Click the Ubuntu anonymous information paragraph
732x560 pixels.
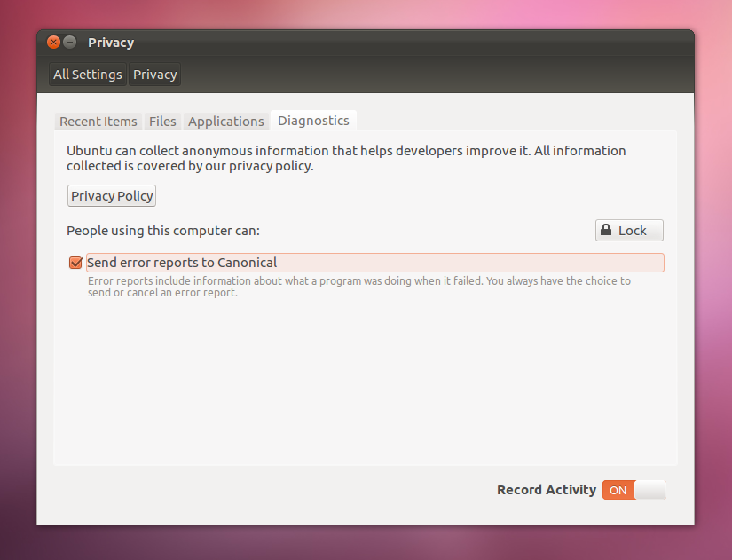(x=346, y=158)
